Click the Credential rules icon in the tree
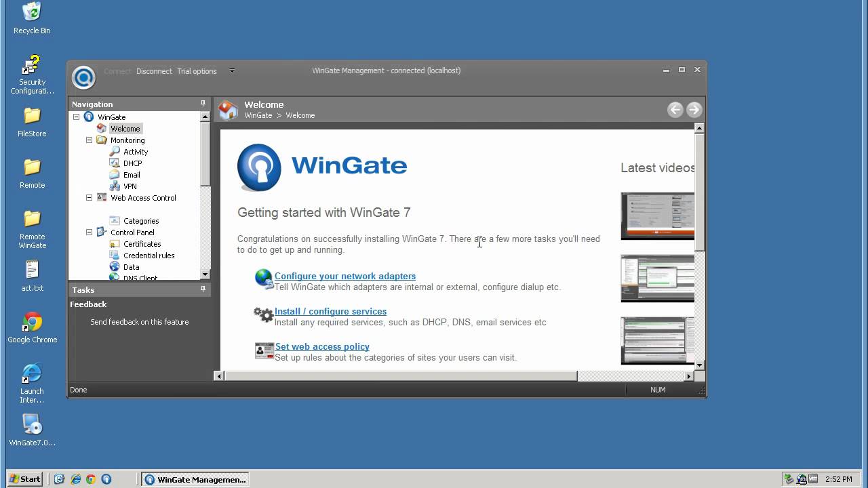Screen dimensions: 868x488 click(115, 256)
